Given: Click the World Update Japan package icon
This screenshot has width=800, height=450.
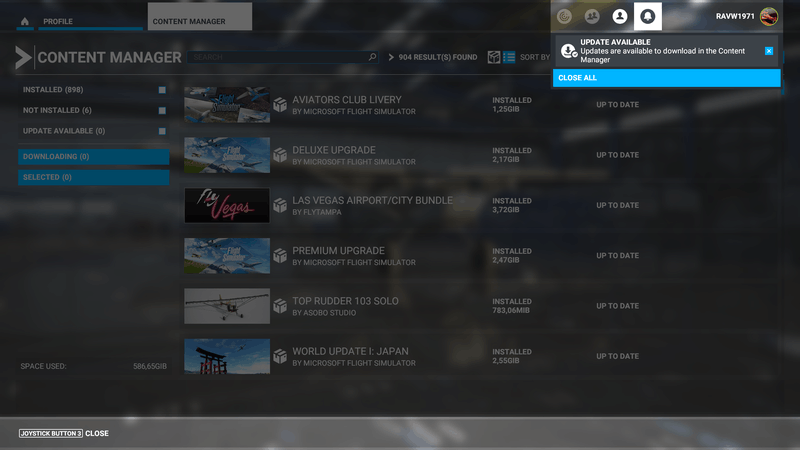Looking at the screenshot, I should point(280,356).
